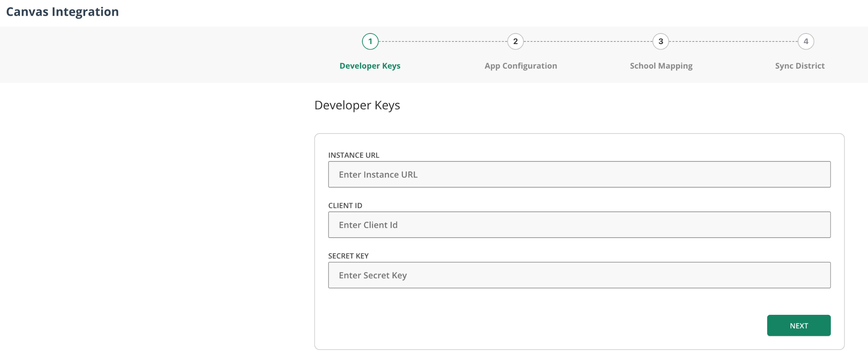868x358 pixels.
Task: Click the Developer Keys section heading
Action: [357, 105]
